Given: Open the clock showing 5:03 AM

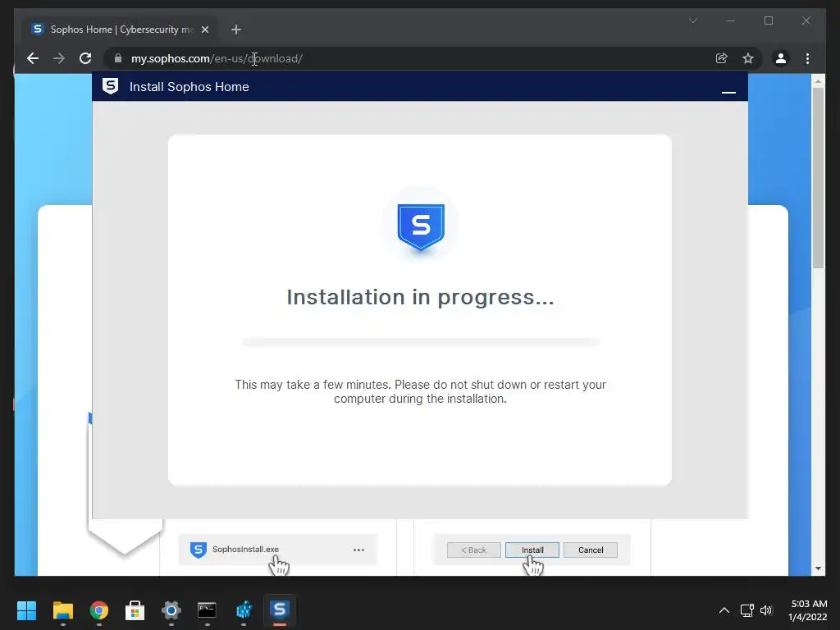Looking at the screenshot, I should point(808,610).
